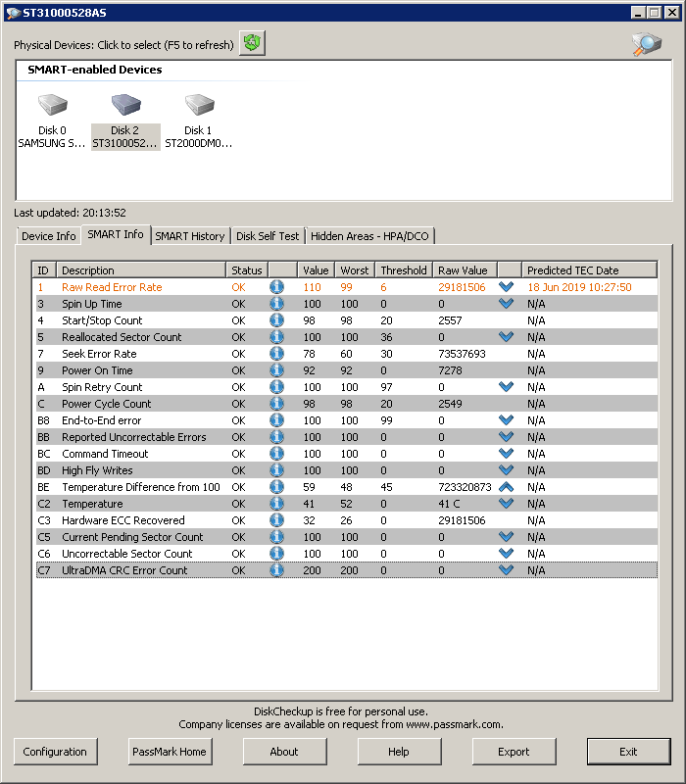Click the Exit button
Screen dimensions: 686x784
point(628,752)
